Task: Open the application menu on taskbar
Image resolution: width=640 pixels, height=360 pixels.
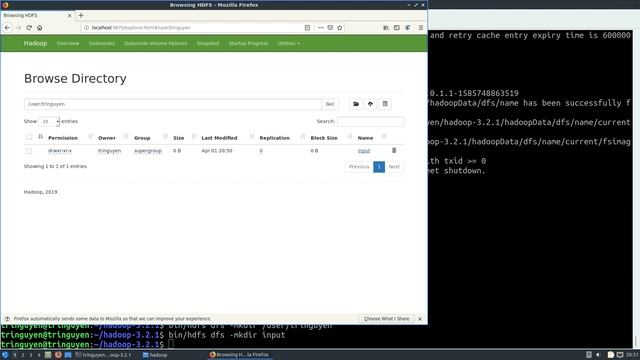Action: point(5,355)
